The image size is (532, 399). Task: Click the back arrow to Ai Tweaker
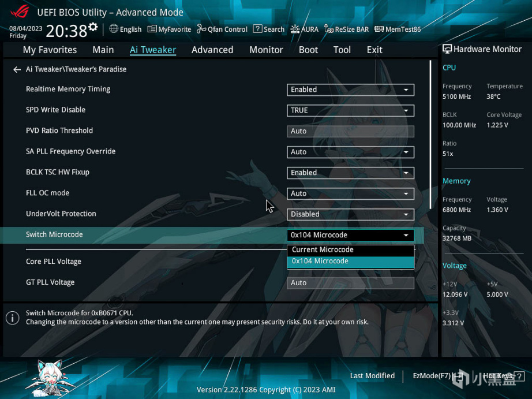(x=17, y=70)
